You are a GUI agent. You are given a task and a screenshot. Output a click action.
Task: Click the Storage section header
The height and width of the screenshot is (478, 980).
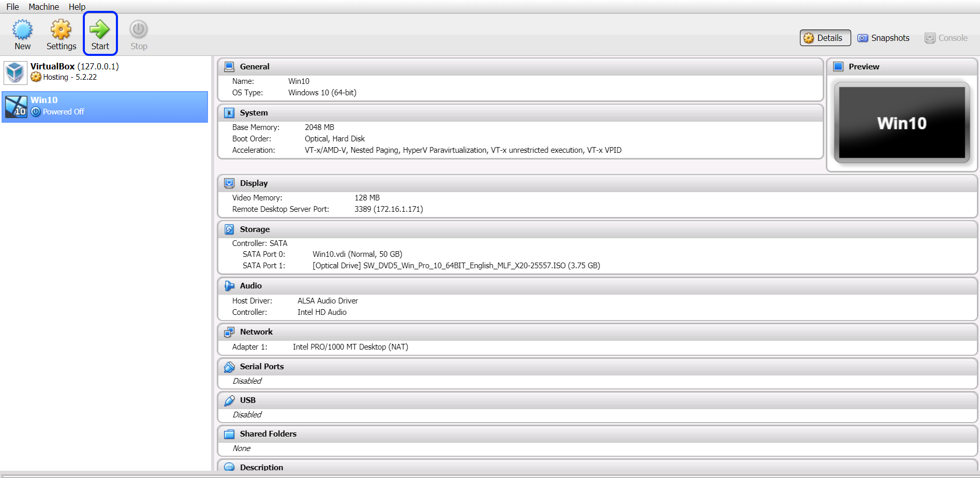(597, 229)
